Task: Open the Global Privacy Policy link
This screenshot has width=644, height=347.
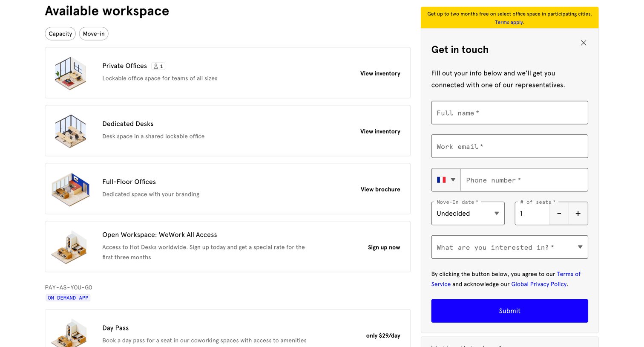Action: (539, 284)
